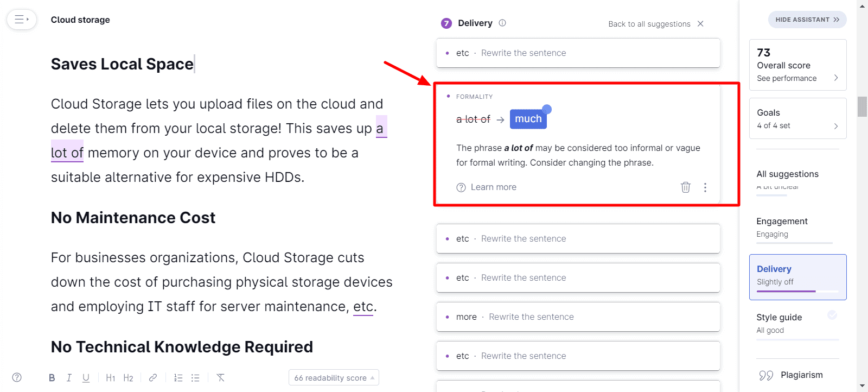Open the help question mark icon at bottom left

click(17, 377)
